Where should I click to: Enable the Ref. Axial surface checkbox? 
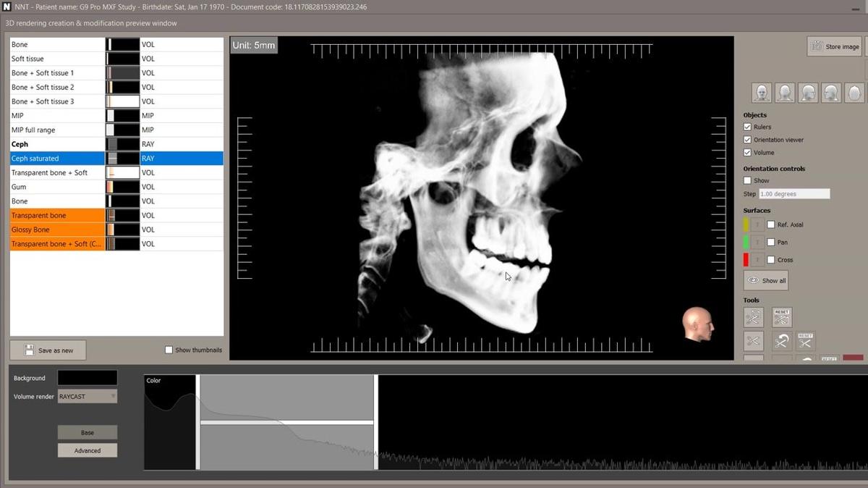click(x=771, y=224)
